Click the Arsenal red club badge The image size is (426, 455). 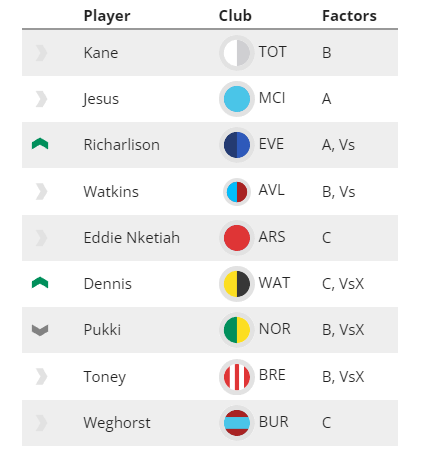point(237,238)
